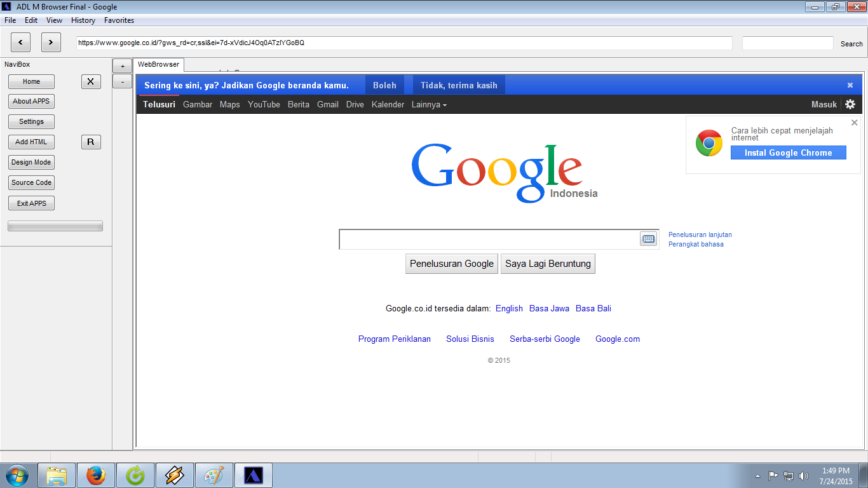Image resolution: width=868 pixels, height=488 pixels.
Task: Switch Google to English
Action: (x=509, y=308)
